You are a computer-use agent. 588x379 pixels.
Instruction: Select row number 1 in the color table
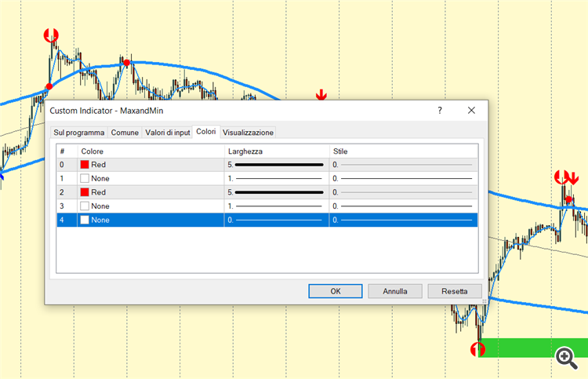point(62,179)
